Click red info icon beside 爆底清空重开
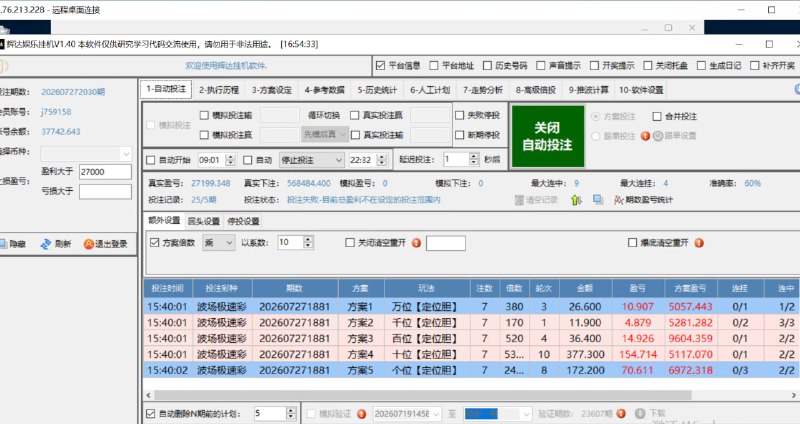The width and height of the screenshot is (800, 424). (x=699, y=243)
